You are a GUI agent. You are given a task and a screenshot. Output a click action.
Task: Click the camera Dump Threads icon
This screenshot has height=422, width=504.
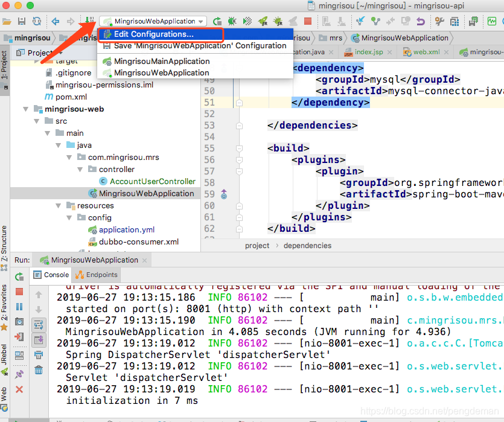point(19,322)
